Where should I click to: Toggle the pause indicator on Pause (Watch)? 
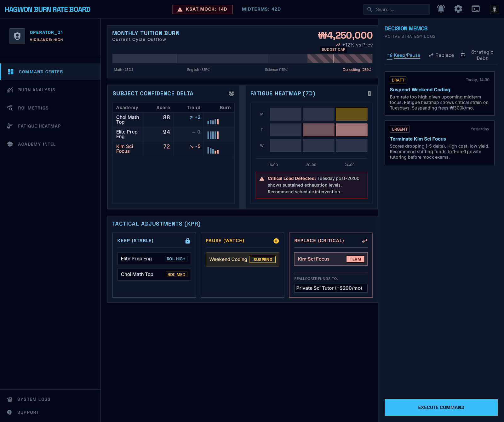point(276,241)
